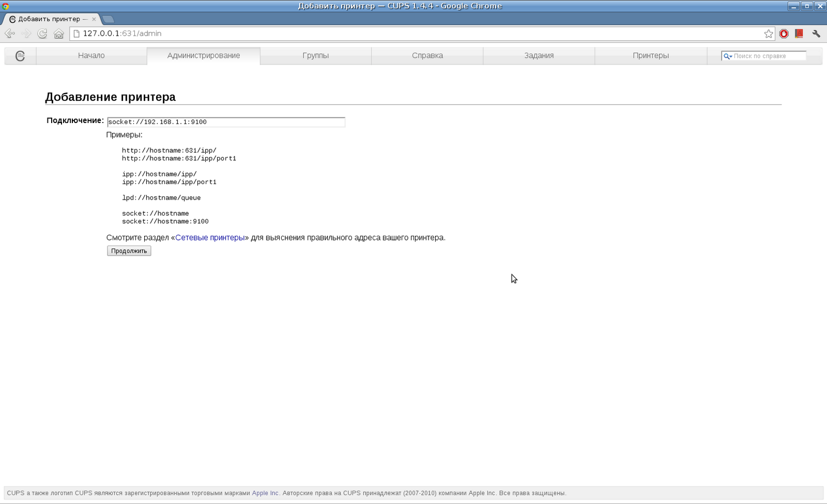Close the Добавить принтер tab
The height and width of the screenshot is (504, 827).
94,19
